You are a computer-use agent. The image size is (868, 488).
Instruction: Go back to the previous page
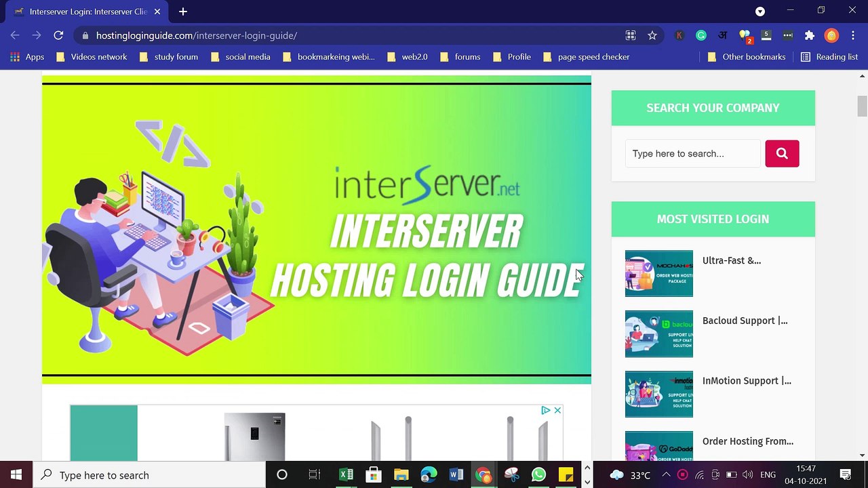tap(15, 35)
